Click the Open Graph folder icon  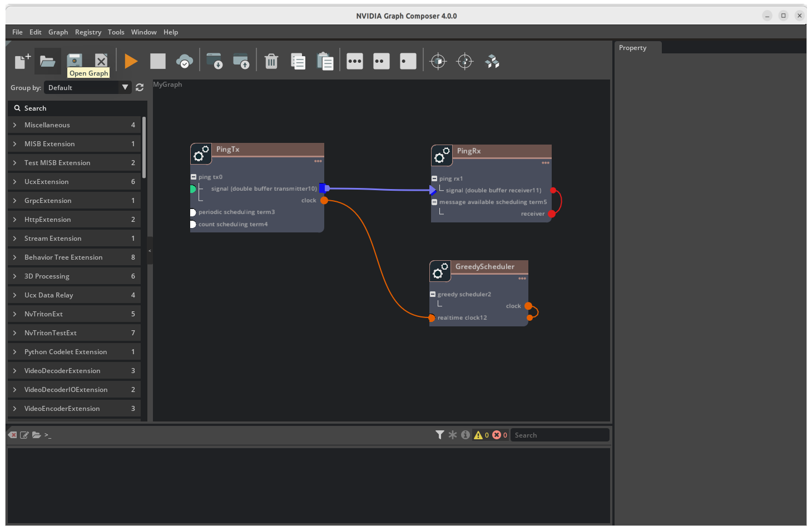[48, 61]
